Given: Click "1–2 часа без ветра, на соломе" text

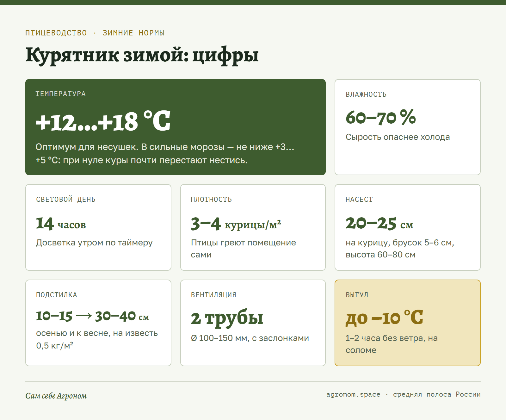Looking at the screenshot, I should [x=392, y=344].
